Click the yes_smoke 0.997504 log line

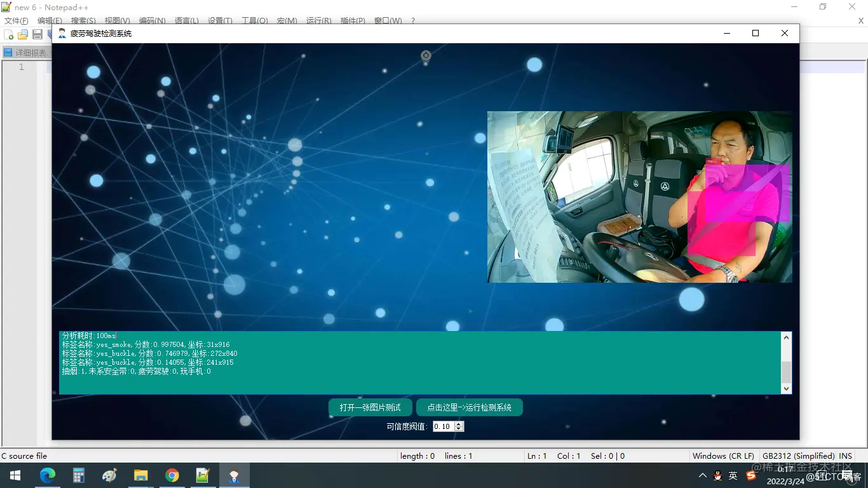[146, 344]
